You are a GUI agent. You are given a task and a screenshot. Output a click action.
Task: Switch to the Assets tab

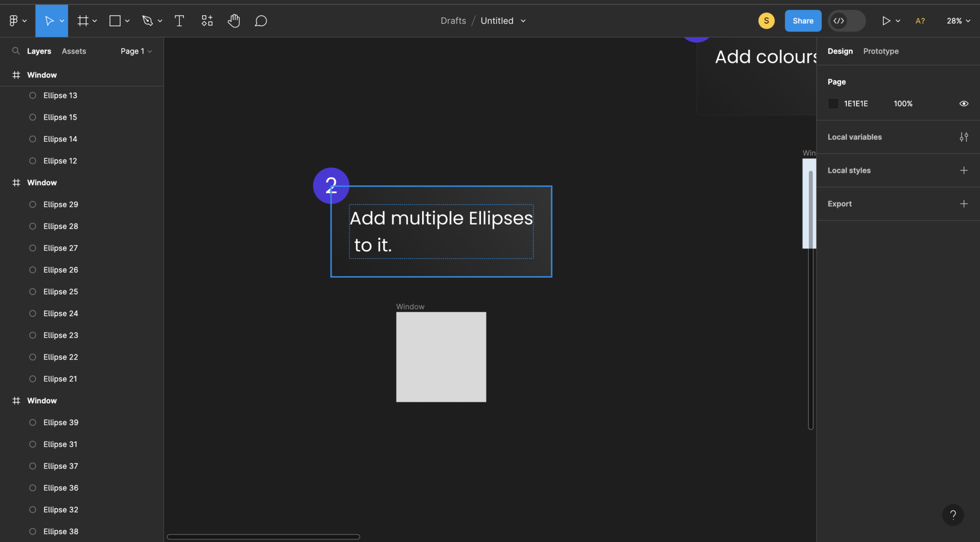(x=74, y=51)
